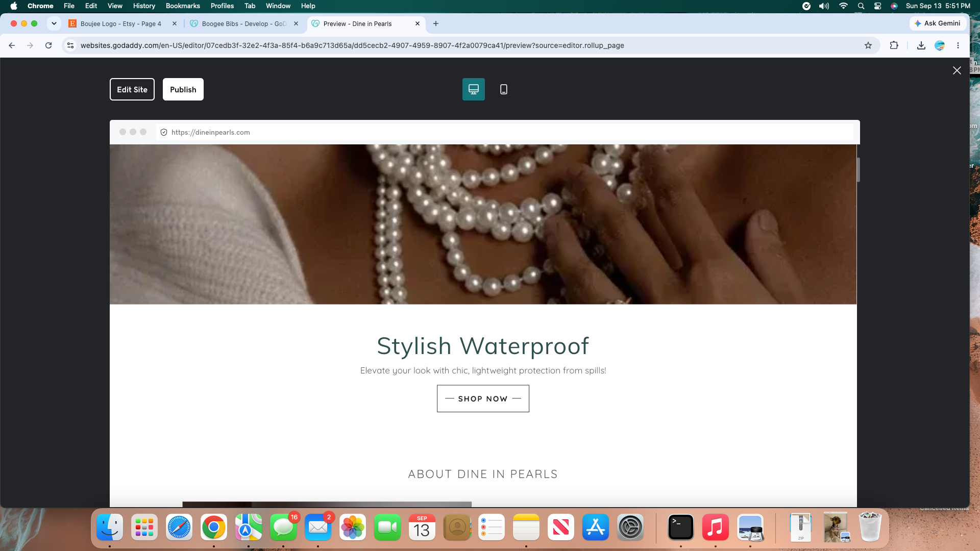980x551 pixels.
Task: Open Notes from the Dock
Action: [x=526, y=527]
